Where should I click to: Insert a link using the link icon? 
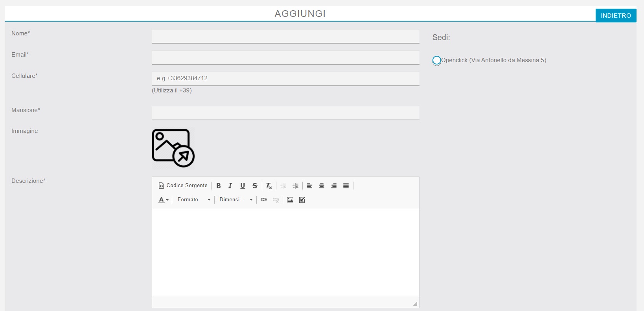264,200
